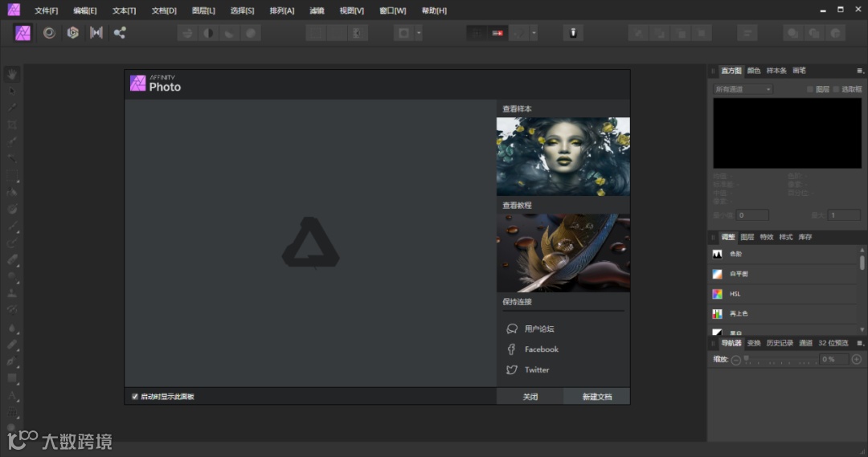Click the 0 % zoom input field
Screen dimensions: 868x457
click(833, 360)
